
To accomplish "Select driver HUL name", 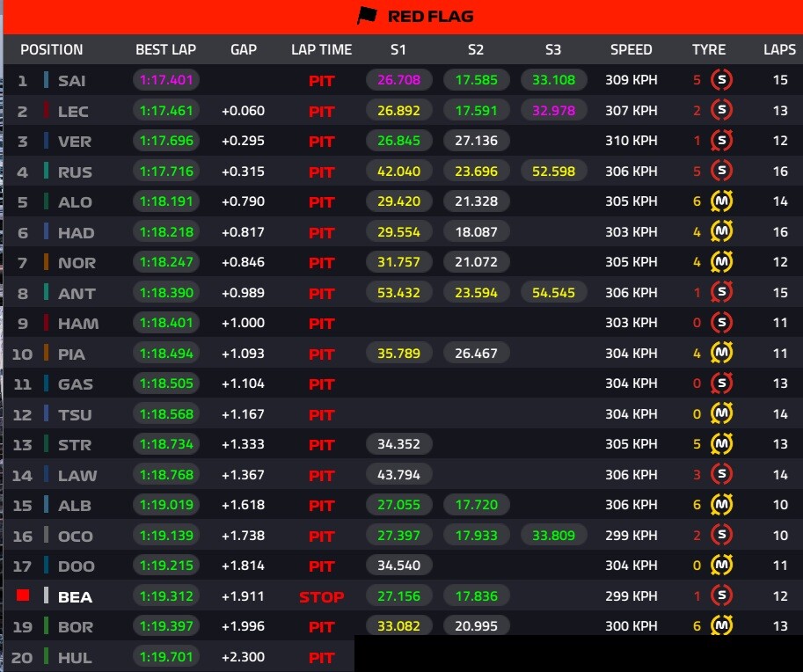I will (75, 658).
